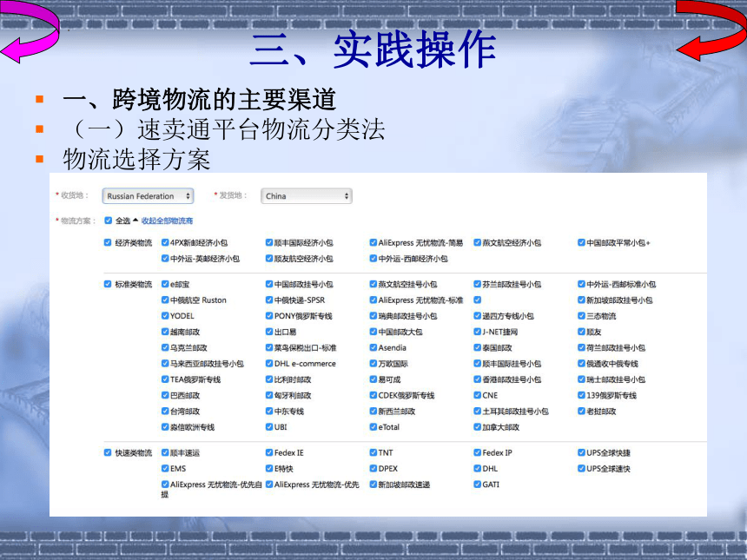Viewport: 747px width, 560px height.
Task: Uncheck DHL e-commerce
Action: 269,363
